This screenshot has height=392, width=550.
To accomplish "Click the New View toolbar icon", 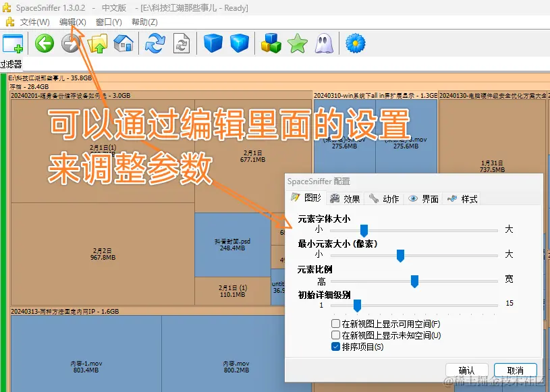I will pos(13,43).
